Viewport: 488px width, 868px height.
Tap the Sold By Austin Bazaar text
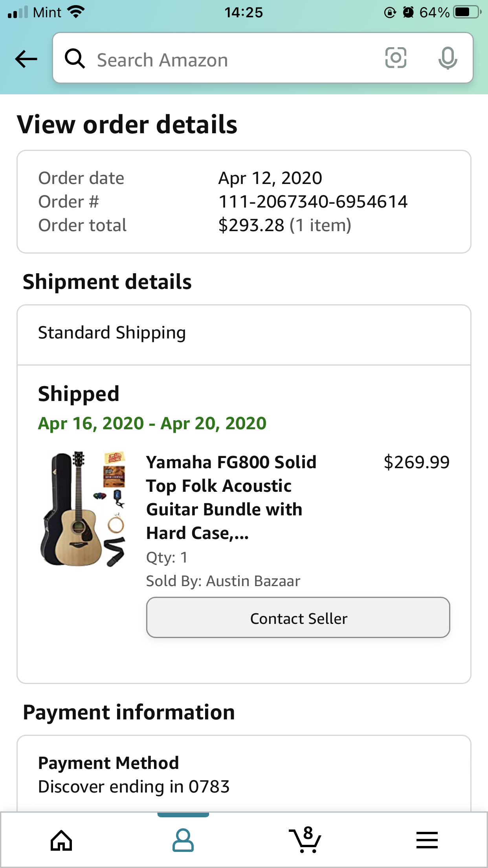pyautogui.click(x=223, y=581)
